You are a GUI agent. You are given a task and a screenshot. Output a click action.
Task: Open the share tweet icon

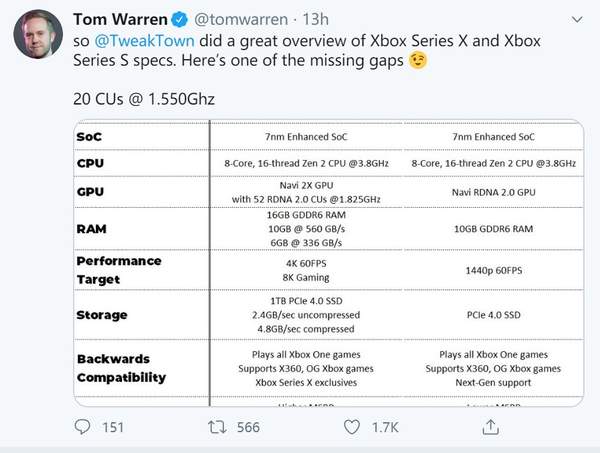coord(490,427)
